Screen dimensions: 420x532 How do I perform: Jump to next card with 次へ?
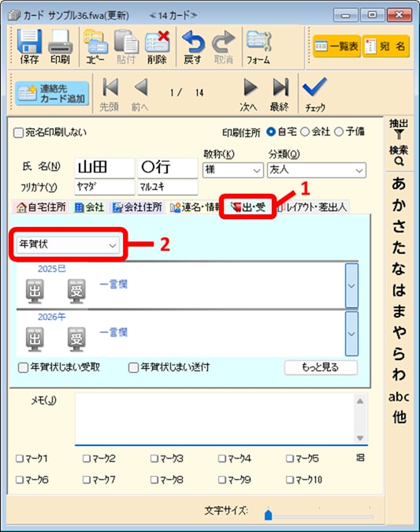pyautogui.click(x=250, y=88)
